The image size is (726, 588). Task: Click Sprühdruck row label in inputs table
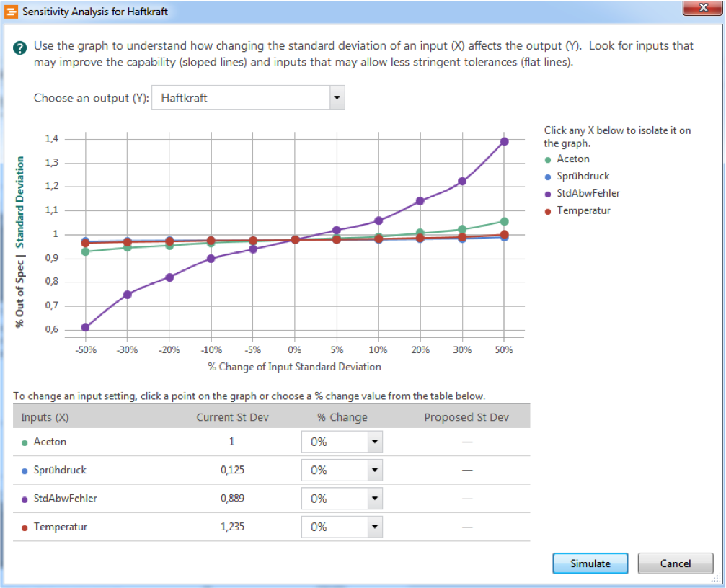(x=60, y=470)
